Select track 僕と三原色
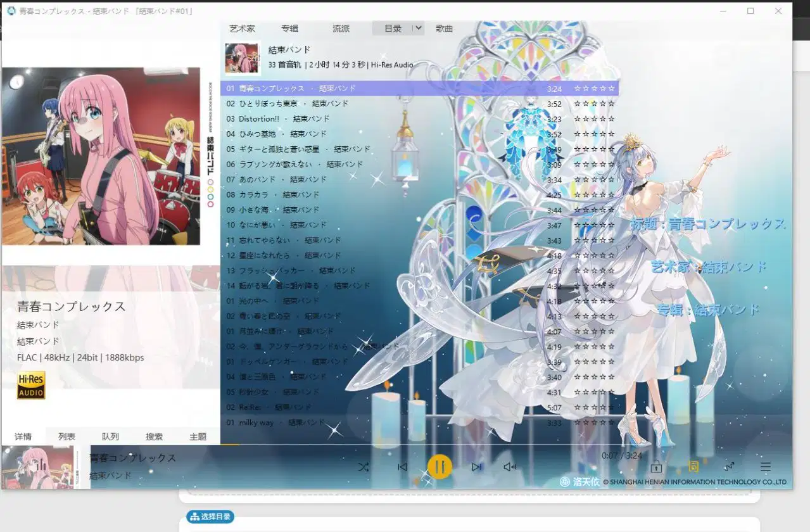Screen dimensions: 810x532 point(419,377)
